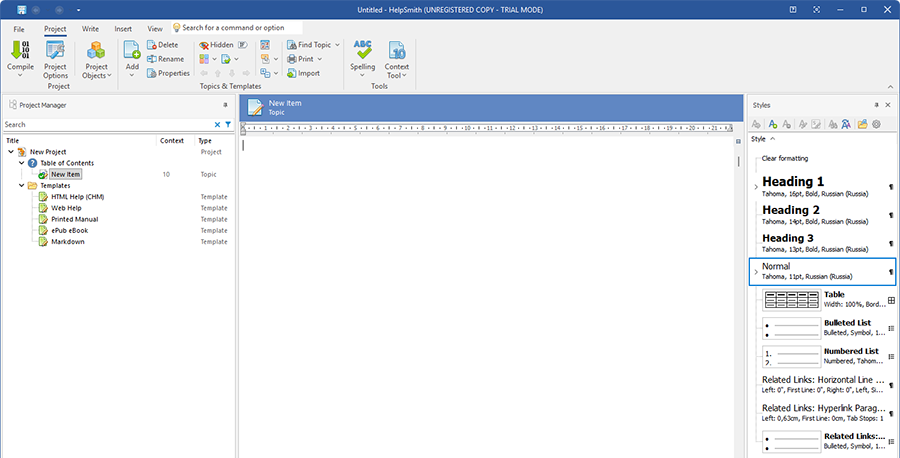This screenshot has width=900, height=458.
Task: Click the Hidden eye icon
Action: pos(204,45)
